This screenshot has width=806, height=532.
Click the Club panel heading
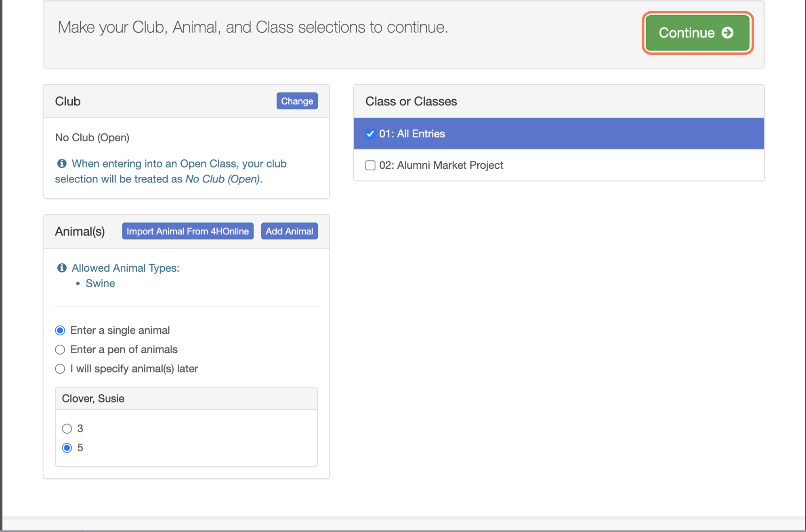[68, 101]
